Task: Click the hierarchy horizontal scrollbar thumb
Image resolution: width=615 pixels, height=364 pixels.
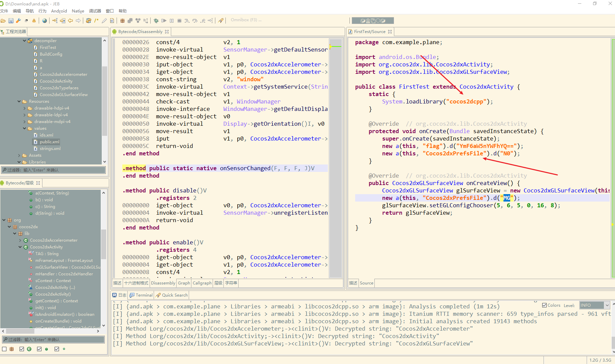Action: click(20, 331)
